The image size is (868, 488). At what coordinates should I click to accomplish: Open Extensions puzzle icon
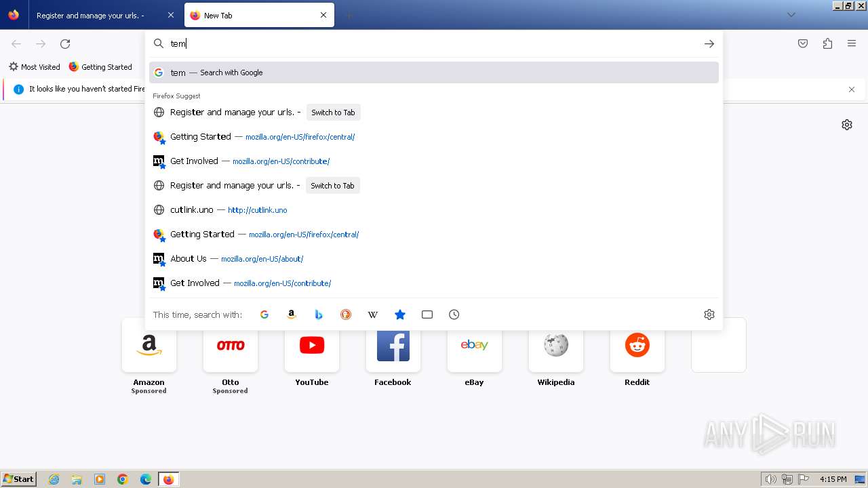point(827,43)
